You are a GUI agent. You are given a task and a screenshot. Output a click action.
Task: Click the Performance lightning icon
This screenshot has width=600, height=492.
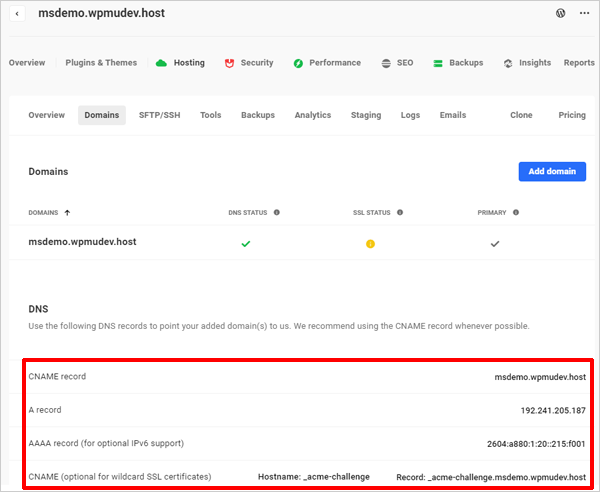click(298, 64)
